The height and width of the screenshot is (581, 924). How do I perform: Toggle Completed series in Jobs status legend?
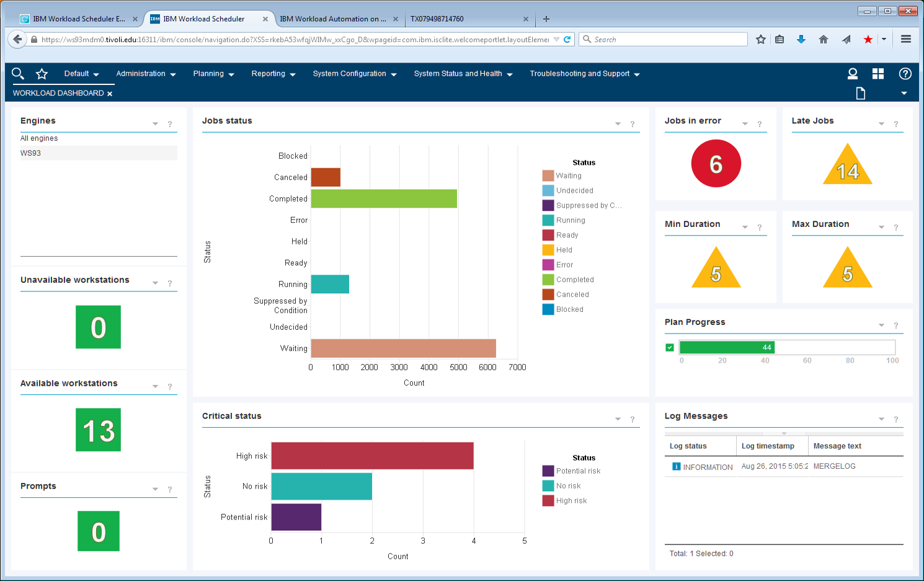point(568,280)
